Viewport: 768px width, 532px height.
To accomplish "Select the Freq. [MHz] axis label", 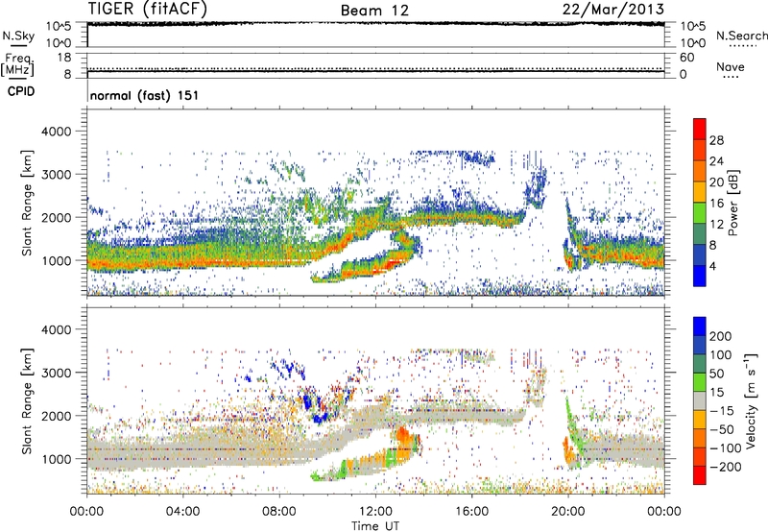I will point(17,65).
